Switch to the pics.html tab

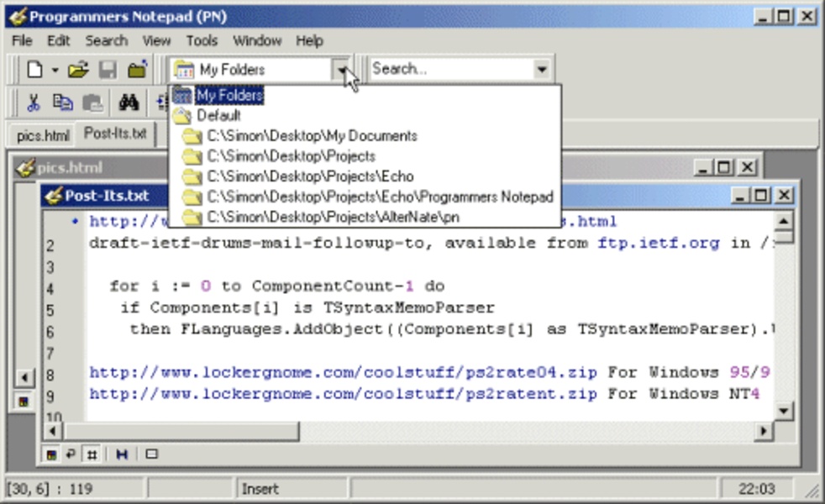tap(43, 136)
